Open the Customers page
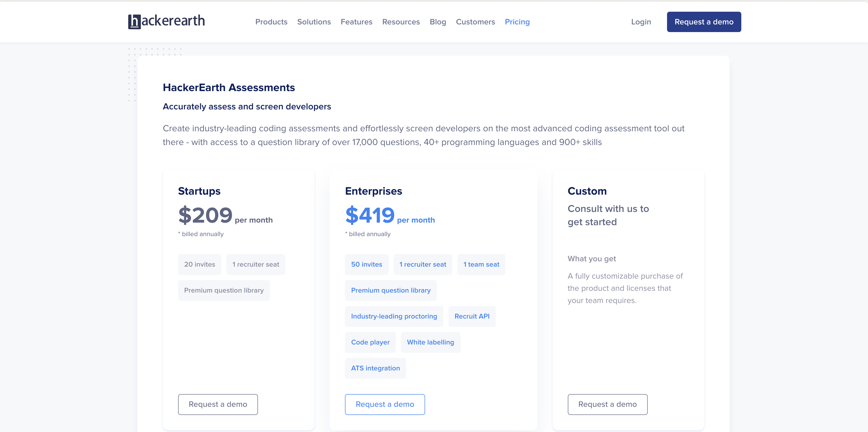868x432 pixels. pos(475,22)
